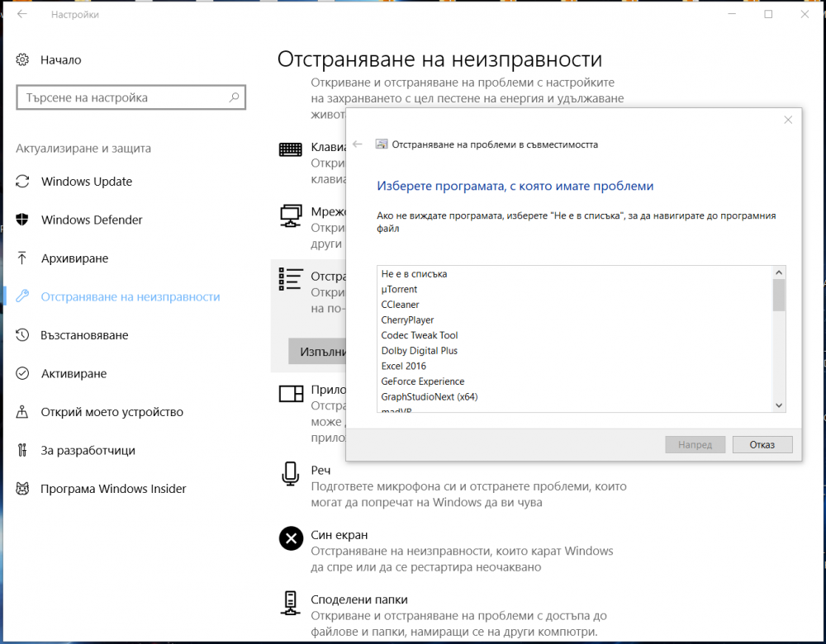This screenshot has width=826, height=644.
Task: Click the Settings back arrow icon
Action: click(21, 14)
